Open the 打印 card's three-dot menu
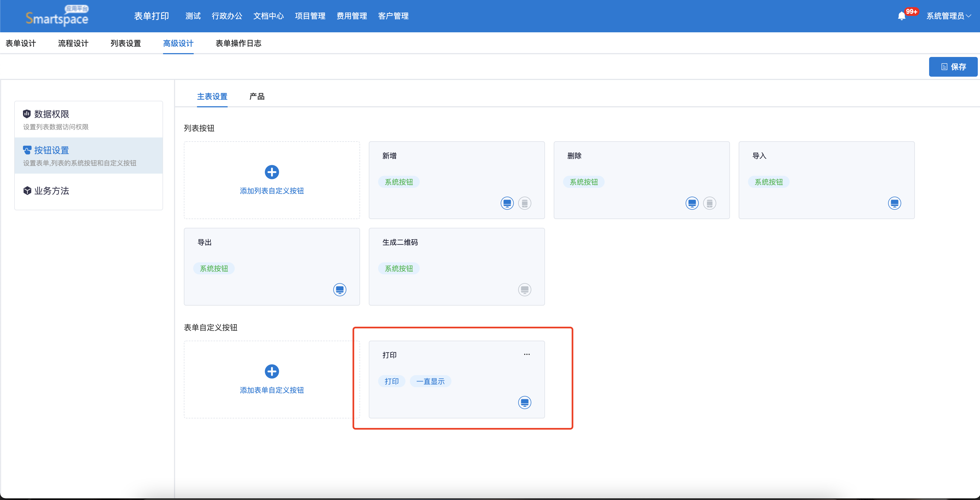 (526, 355)
